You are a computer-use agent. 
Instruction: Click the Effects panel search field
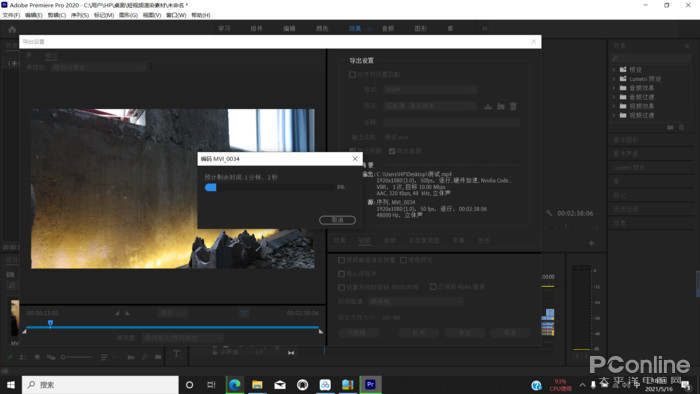click(x=650, y=58)
